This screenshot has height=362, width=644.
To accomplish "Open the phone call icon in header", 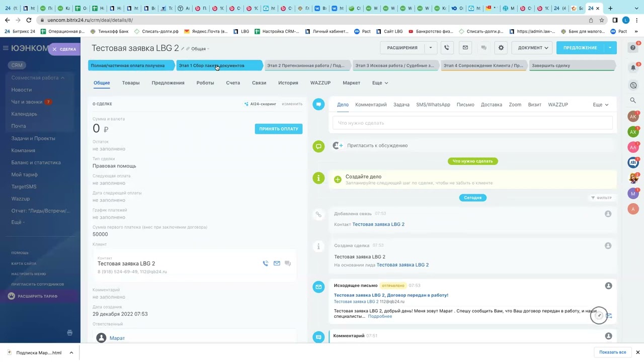I will pos(446,48).
